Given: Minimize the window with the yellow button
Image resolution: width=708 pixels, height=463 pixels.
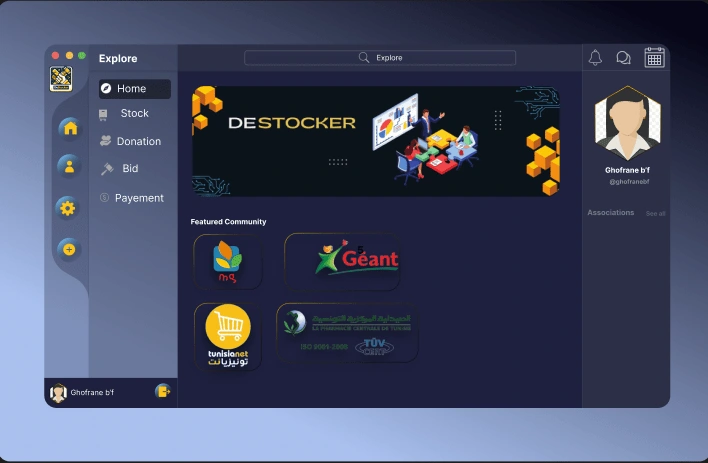Looking at the screenshot, I should (x=69, y=55).
